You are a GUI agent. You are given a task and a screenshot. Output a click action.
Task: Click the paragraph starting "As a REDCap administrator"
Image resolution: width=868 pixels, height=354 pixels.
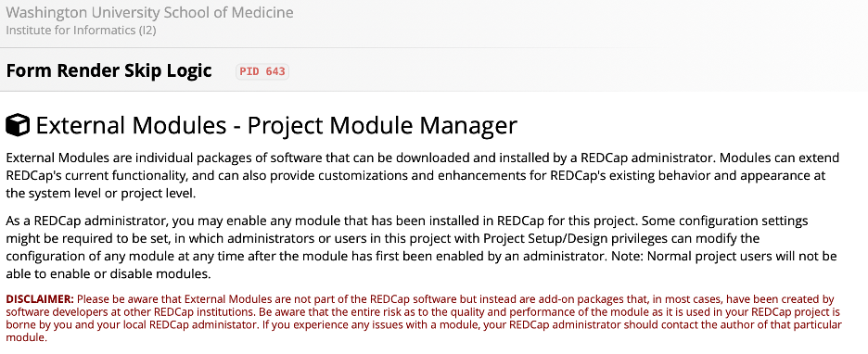pos(421,247)
